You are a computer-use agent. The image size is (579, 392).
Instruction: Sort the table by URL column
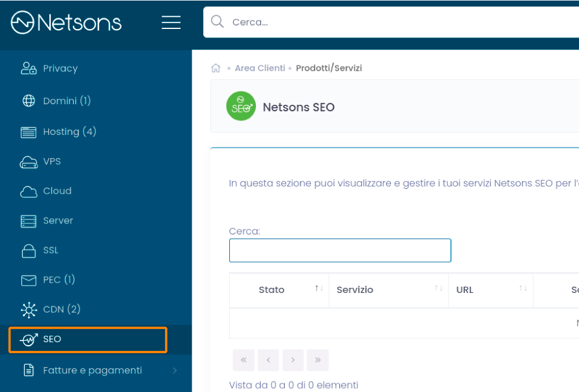491,290
